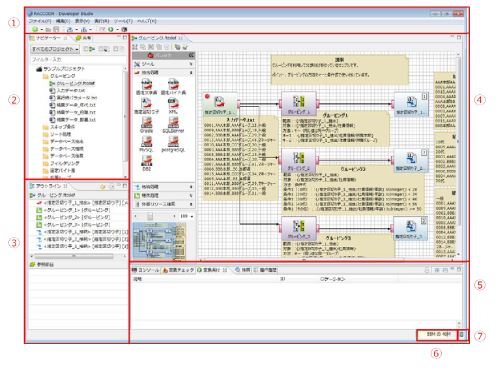
Task: Click the green run icon in main toolbar
Action: click(x=111, y=29)
